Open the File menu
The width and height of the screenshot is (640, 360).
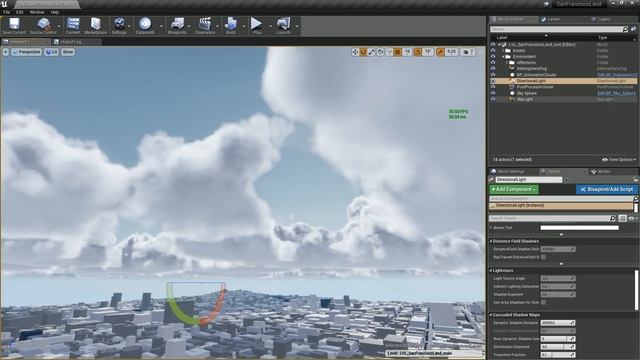tap(7, 12)
